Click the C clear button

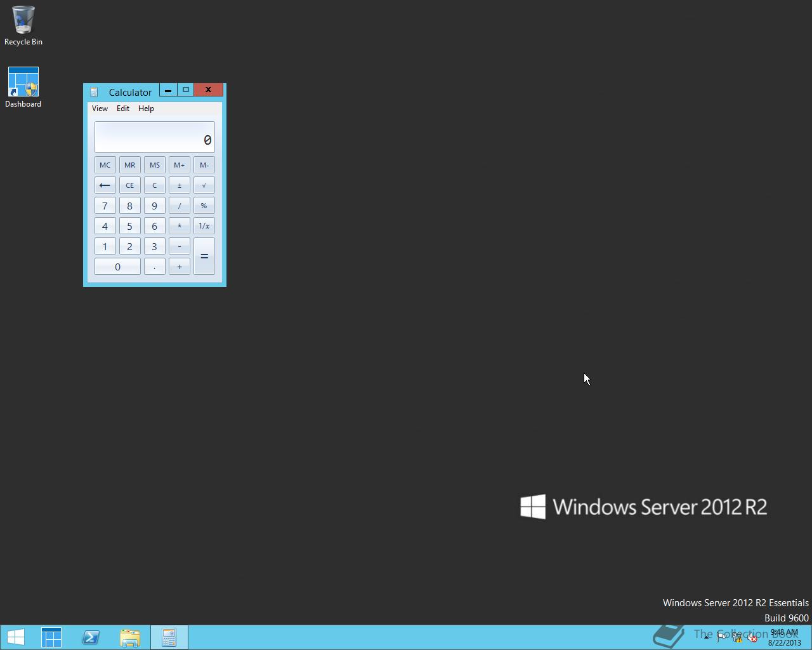coord(155,185)
